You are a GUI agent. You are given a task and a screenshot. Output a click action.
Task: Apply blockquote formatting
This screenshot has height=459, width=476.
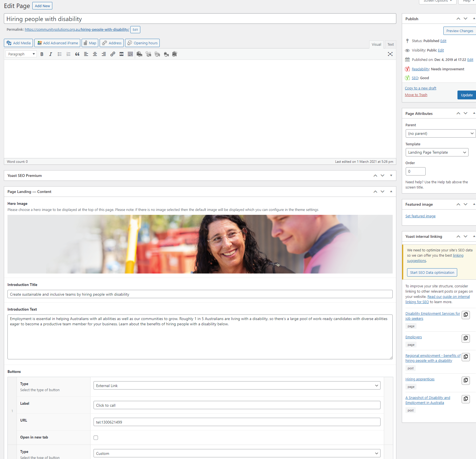(77, 54)
